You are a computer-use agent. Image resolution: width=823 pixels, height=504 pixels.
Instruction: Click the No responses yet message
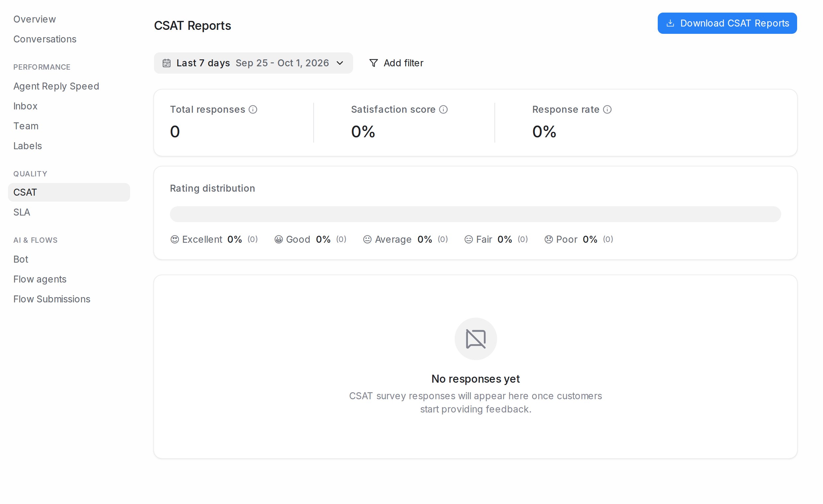[476, 379]
